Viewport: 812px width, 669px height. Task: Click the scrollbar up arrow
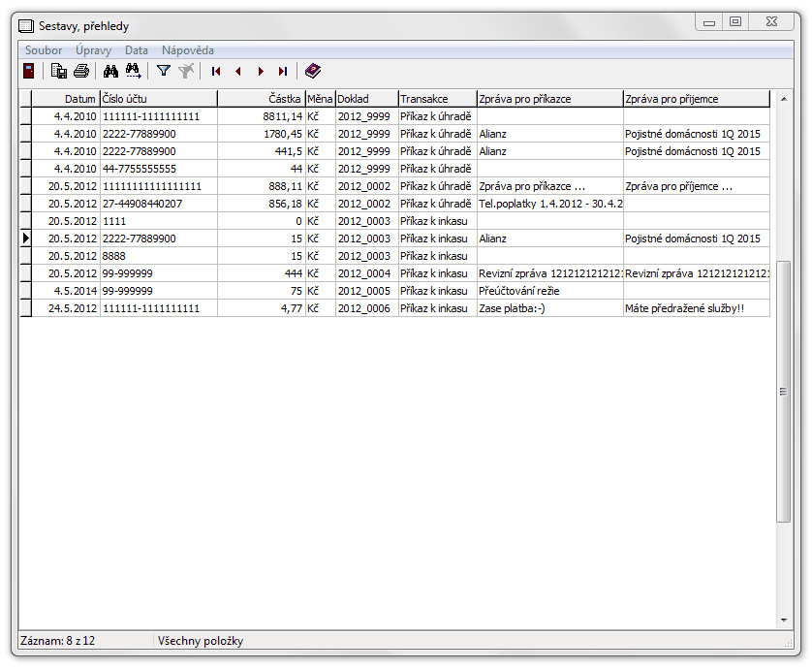pyautogui.click(x=784, y=99)
